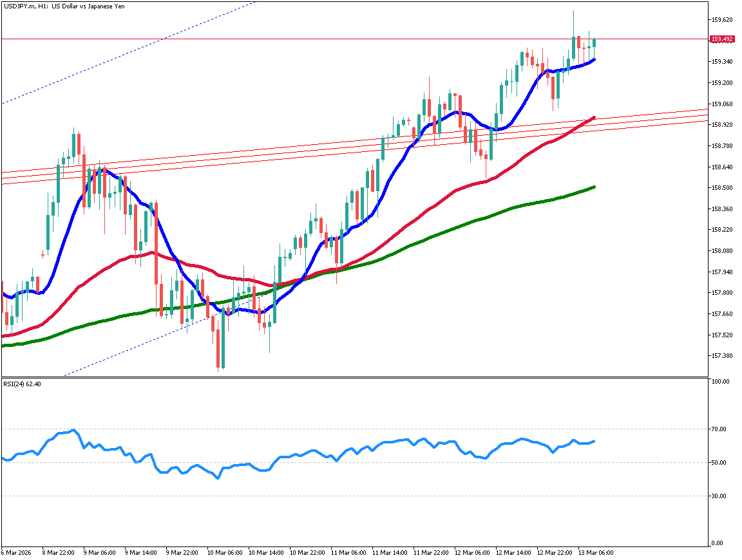The width and height of the screenshot is (742, 560).
Task: Click the red current price label 159.492
Action: (721, 39)
